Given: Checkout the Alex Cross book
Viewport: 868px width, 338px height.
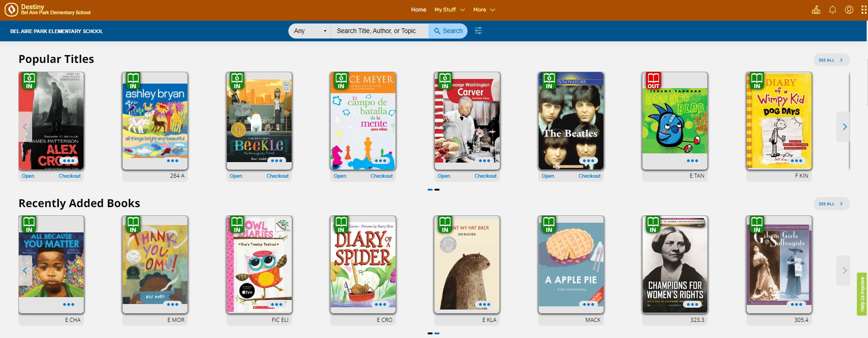Looking at the screenshot, I should tap(70, 176).
